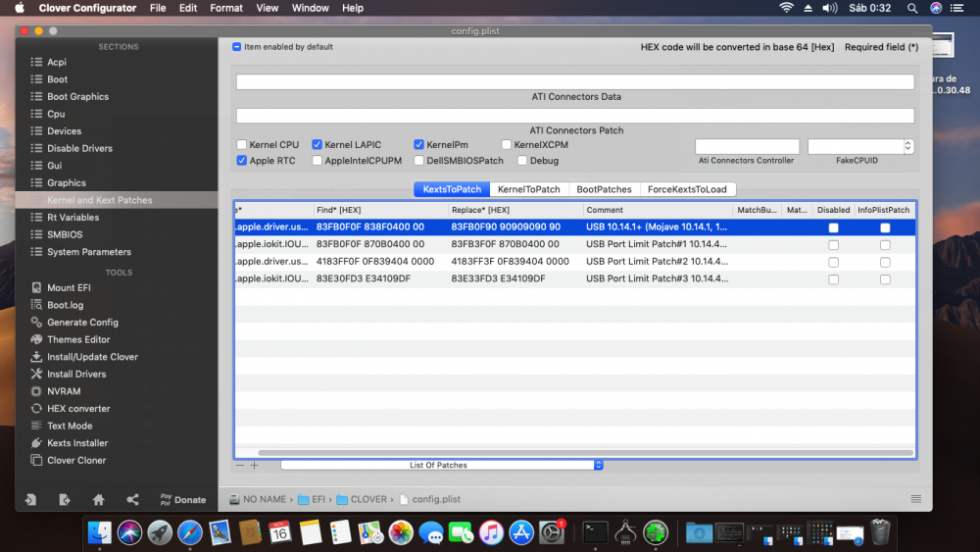The image size is (980, 552).
Task: Open Clover Configurator clover icon in Dock
Action: pyautogui.click(x=656, y=532)
